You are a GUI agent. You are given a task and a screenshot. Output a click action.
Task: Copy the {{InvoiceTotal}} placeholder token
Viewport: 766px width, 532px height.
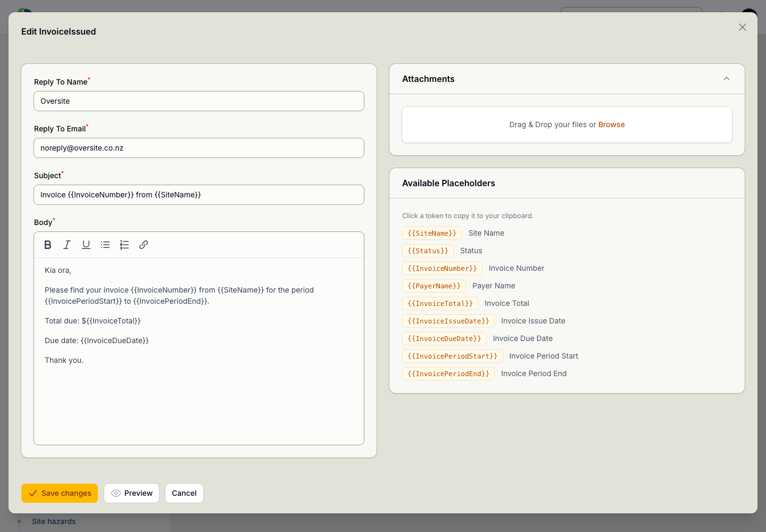[440, 303]
